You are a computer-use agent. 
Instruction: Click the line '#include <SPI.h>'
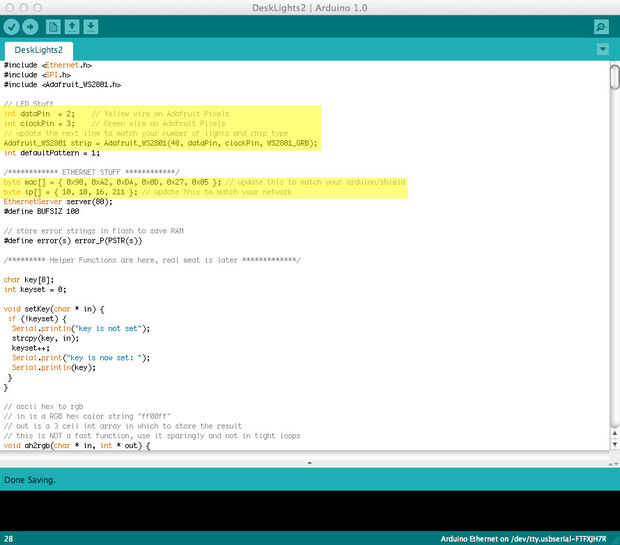click(x=38, y=75)
